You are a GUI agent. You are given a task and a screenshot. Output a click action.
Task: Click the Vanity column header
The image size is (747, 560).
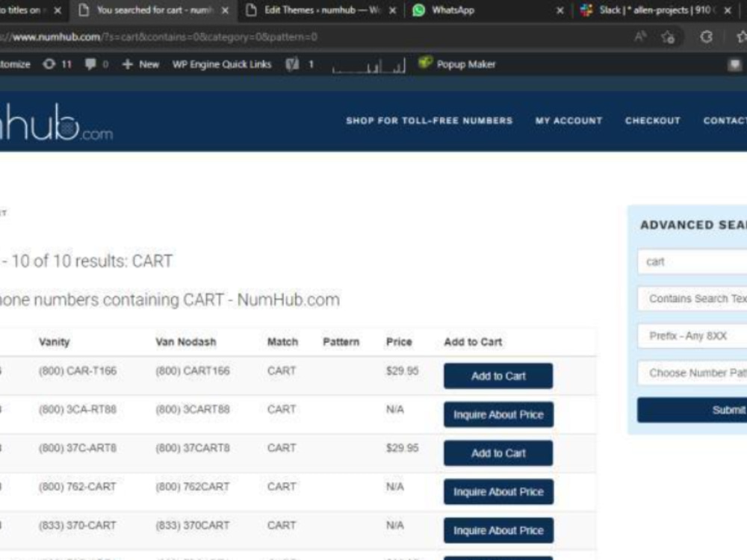click(55, 342)
